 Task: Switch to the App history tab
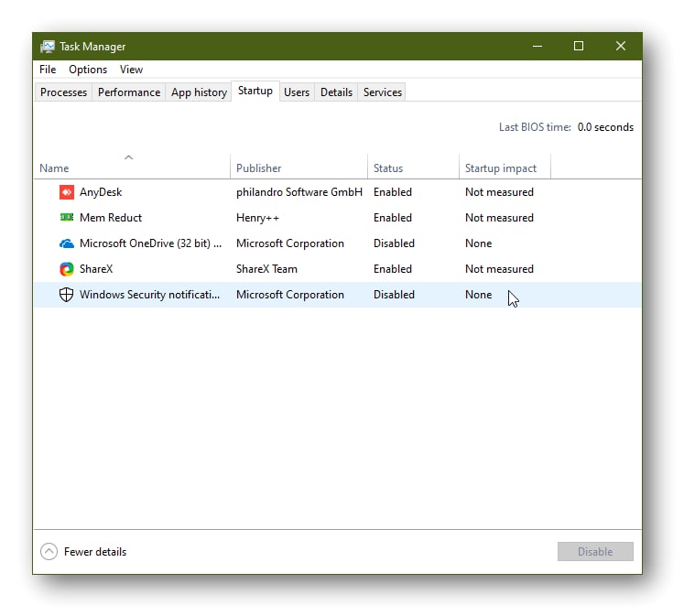pos(199,92)
